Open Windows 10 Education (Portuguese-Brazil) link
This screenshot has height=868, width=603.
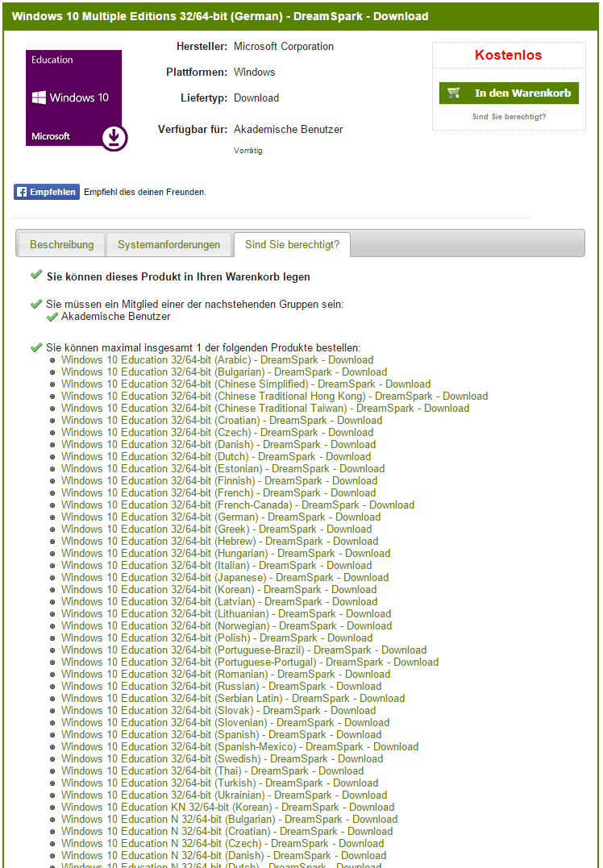tap(243, 650)
